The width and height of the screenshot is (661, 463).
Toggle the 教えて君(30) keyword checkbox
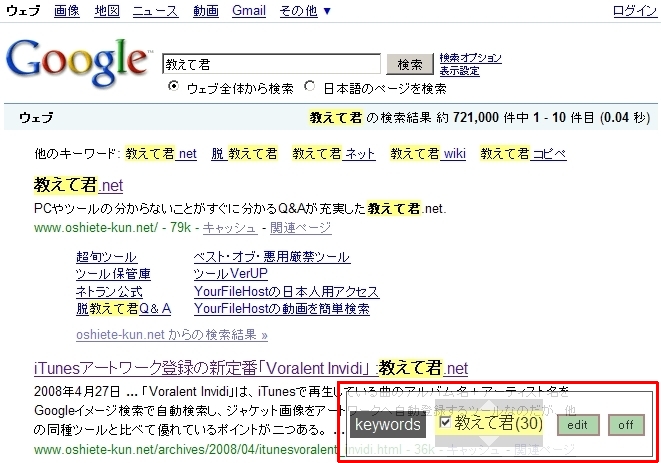(445, 422)
